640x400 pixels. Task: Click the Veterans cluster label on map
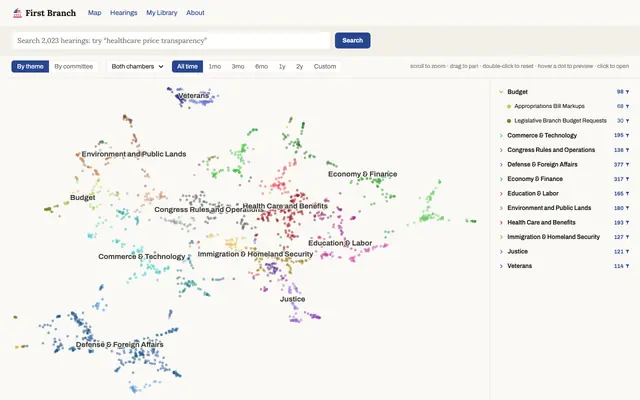click(x=193, y=96)
